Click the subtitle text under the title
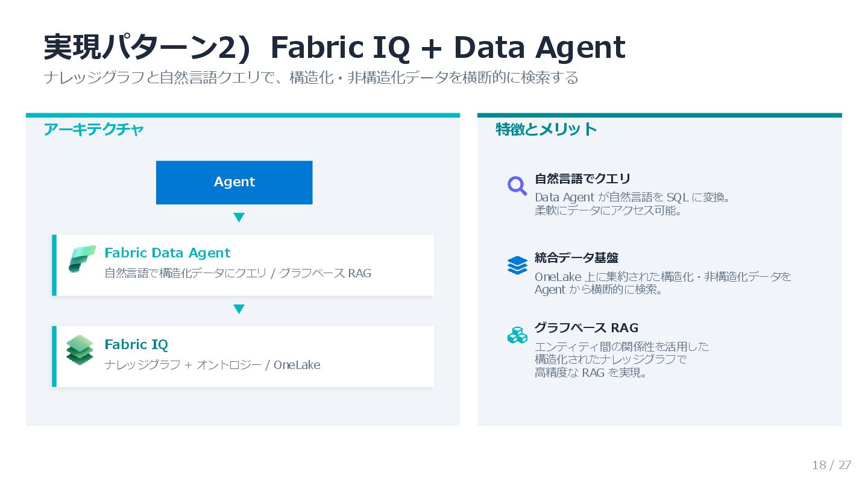The image size is (868, 489). click(x=310, y=78)
